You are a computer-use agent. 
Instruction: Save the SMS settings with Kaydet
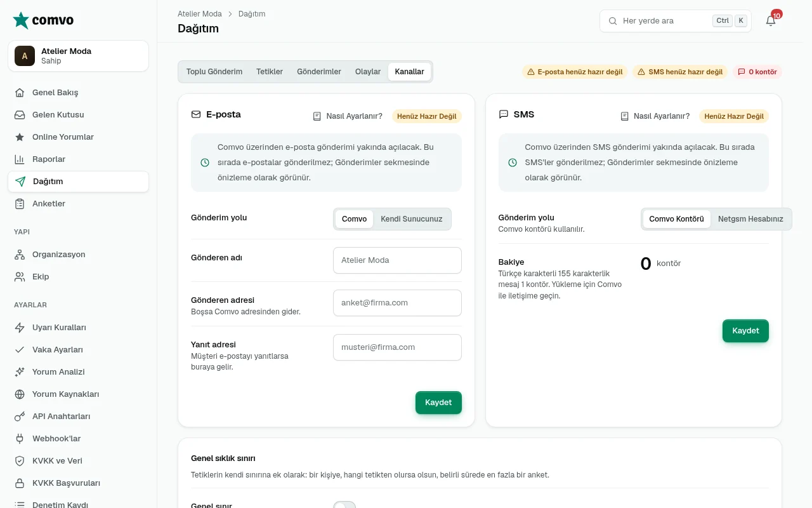tap(745, 331)
